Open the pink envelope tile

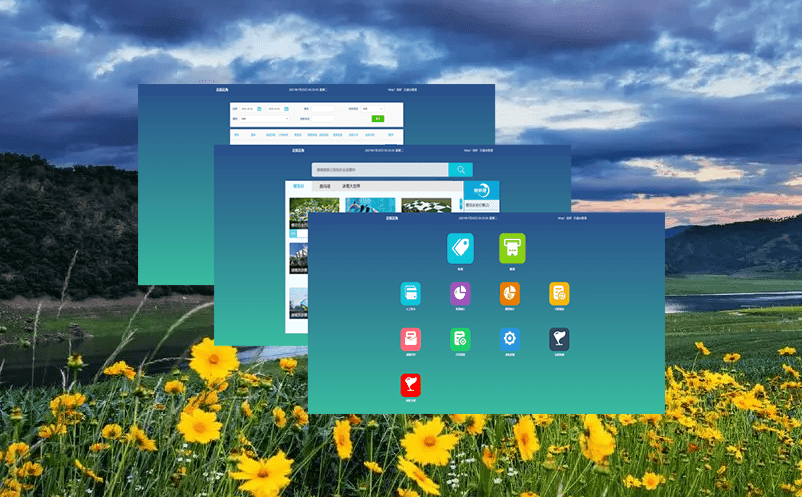tap(410, 340)
